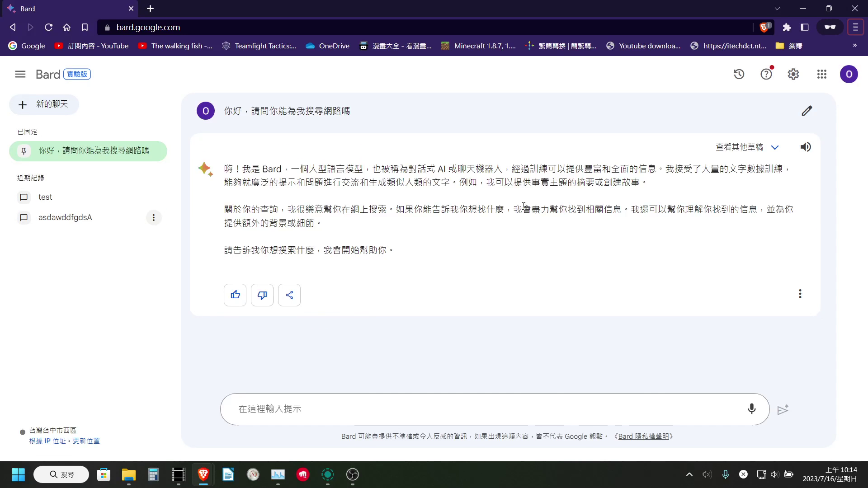Open Microsoft Store from taskbar
This screenshot has height=488, width=868.
(x=104, y=474)
